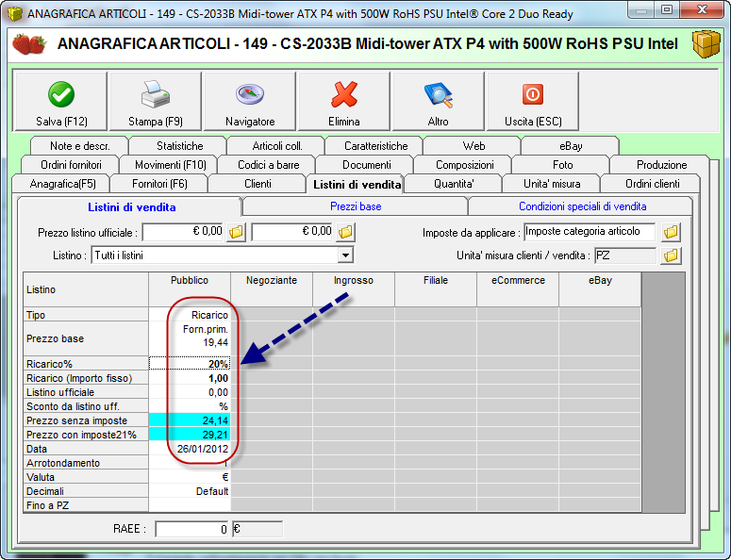Open folder icon beside Imposte da applicare
The height and width of the screenshot is (560, 731).
671,232
